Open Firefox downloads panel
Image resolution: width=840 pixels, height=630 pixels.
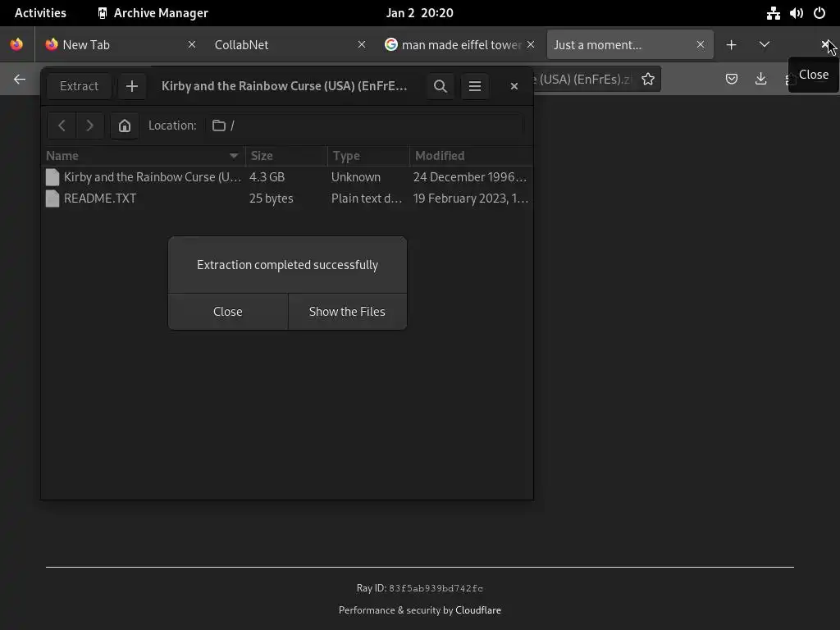point(760,80)
